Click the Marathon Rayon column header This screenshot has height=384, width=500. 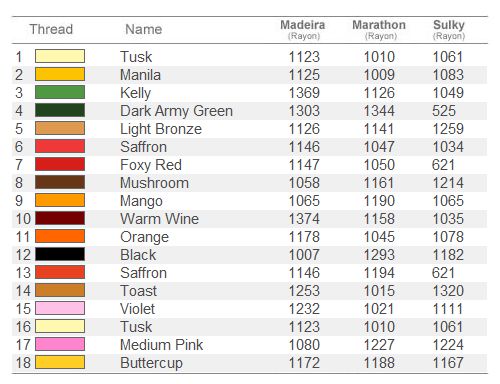(379, 29)
